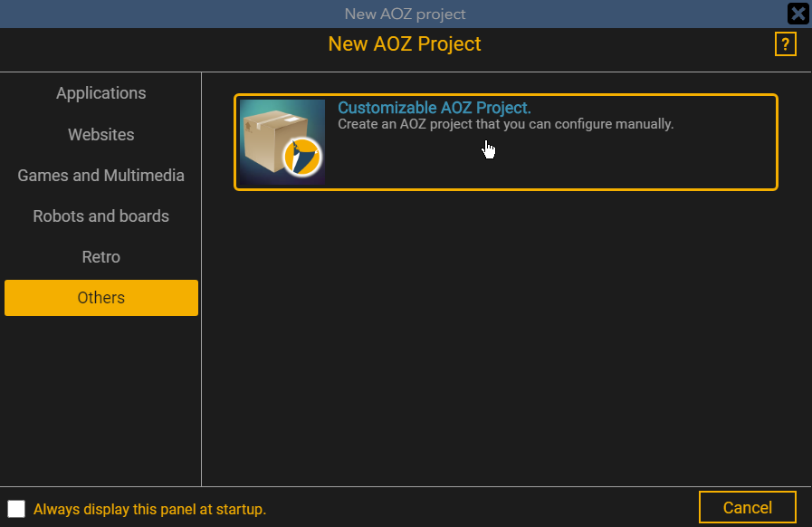
Task: Click the empty template list area below the card
Action: [505, 344]
